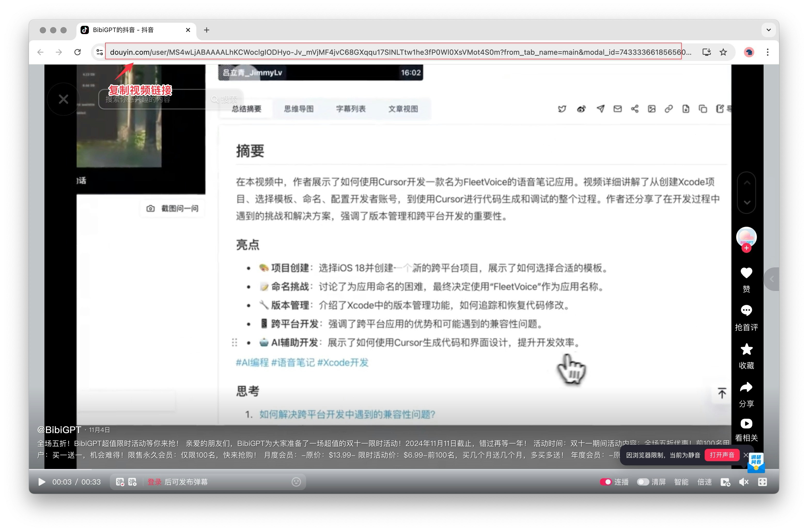Viewport: 808px width, 532px height.
Task: Open a new browser tab
Action: [206, 30]
